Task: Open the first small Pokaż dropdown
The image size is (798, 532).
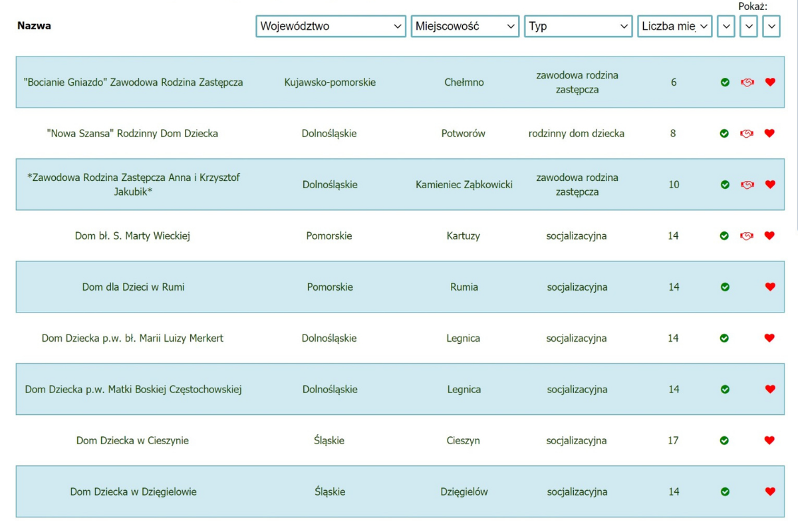Action: (726, 26)
